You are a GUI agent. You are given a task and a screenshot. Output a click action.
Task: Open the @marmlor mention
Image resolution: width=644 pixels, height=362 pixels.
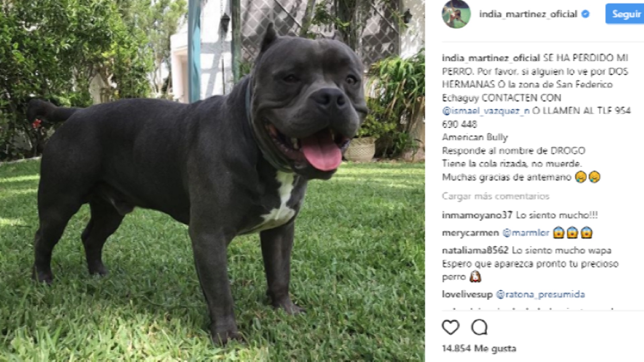tap(526, 233)
